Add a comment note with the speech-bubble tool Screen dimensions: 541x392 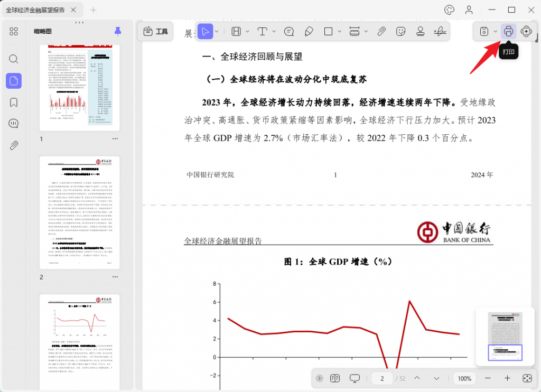tap(289, 32)
